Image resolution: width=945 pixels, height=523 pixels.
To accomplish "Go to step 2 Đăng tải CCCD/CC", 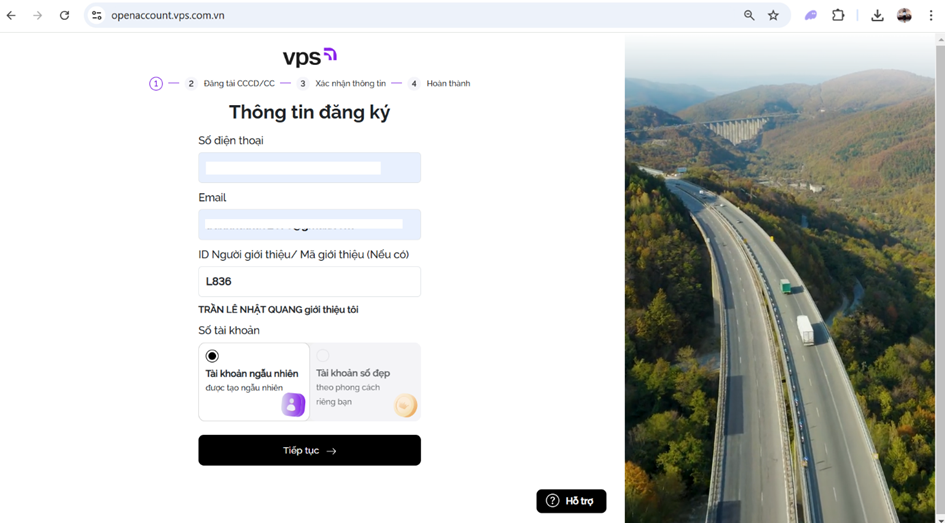I will pyautogui.click(x=230, y=84).
